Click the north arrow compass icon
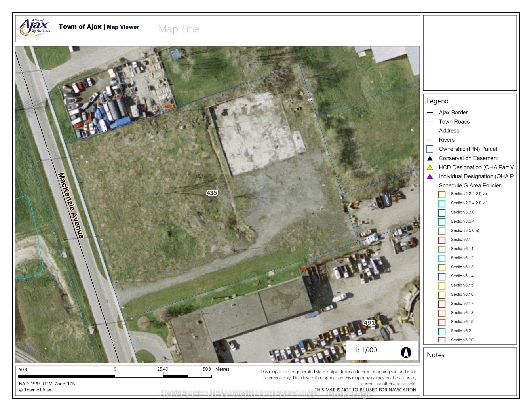The width and height of the screenshot is (532, 411). [406, 352]
